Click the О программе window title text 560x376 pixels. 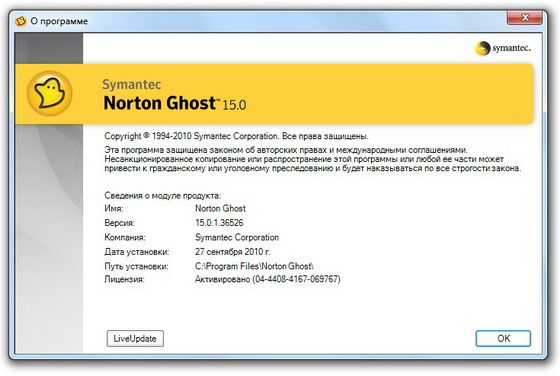(59, 21)
